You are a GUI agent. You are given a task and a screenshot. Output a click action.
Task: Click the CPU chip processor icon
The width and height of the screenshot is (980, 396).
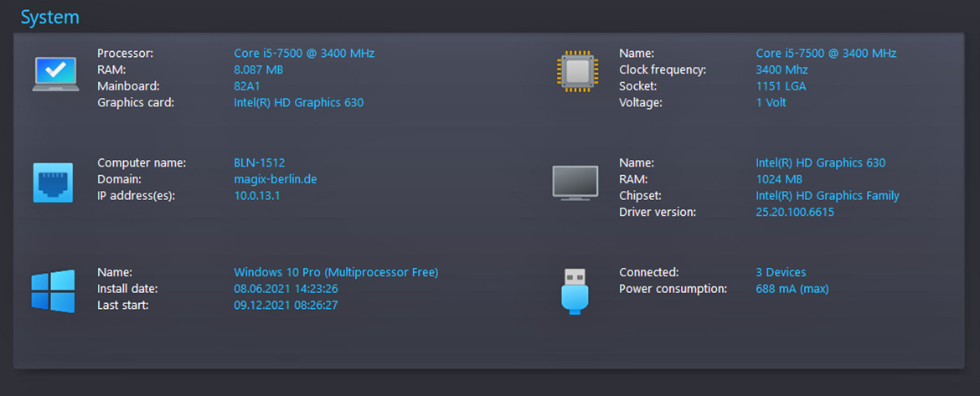(x=577, y=73)
